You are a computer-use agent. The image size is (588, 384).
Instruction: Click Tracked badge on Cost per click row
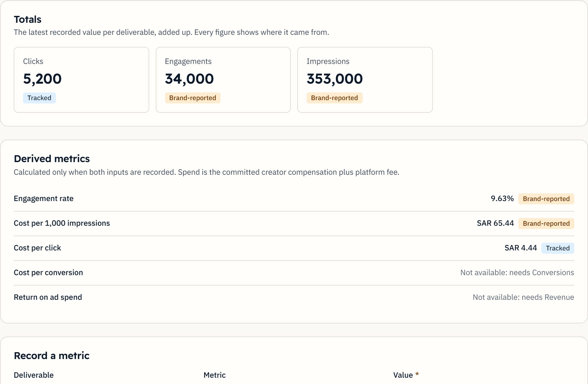coord(558,248)
